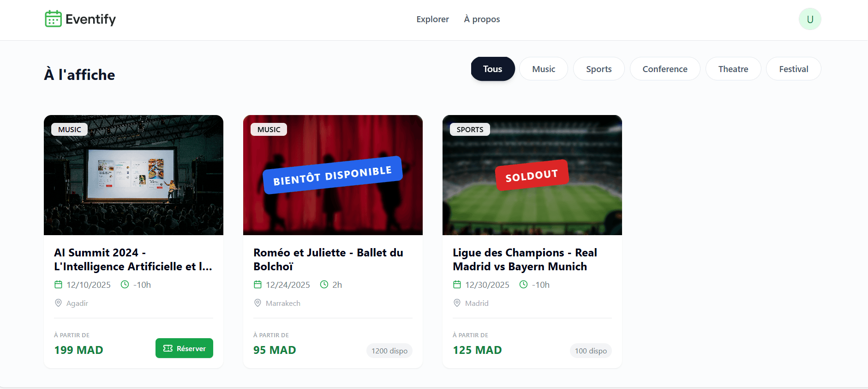The height and width of the screenshot is (389, 868).
Task: Open the user avatar marked U
Action: [810, 19]
